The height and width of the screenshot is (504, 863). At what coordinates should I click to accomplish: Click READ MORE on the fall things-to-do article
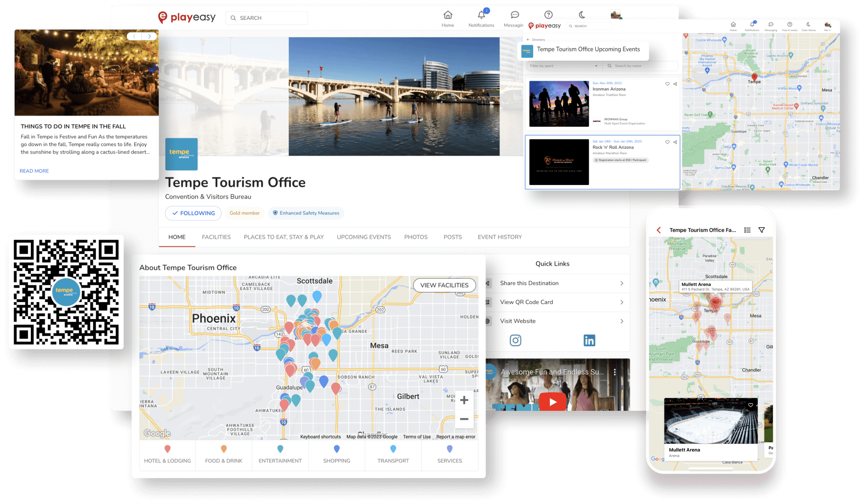[34, 171]
